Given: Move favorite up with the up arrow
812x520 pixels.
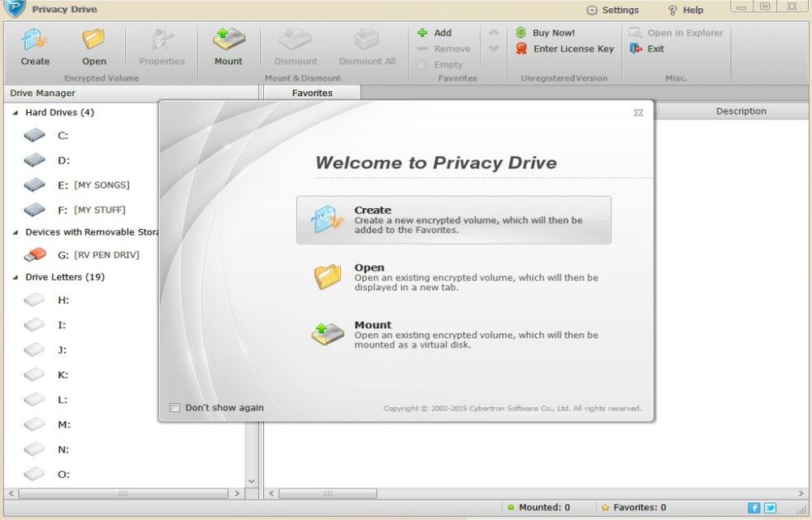Looking at the screenshot, I should coord(494,32).
